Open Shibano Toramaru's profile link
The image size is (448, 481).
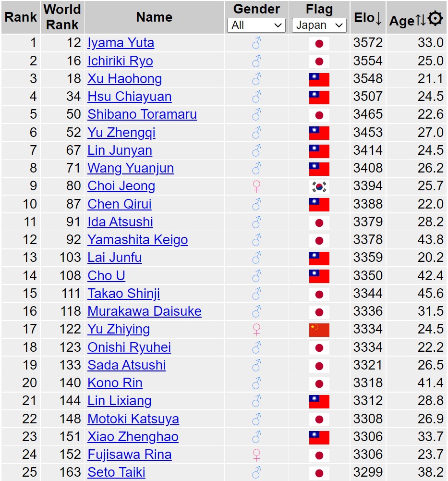pos(142,115)
